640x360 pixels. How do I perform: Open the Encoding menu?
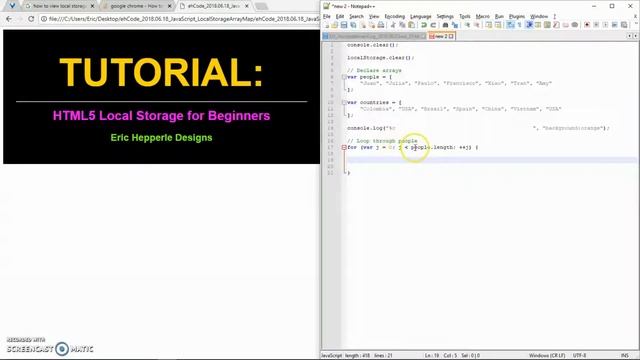pos(394,16)
